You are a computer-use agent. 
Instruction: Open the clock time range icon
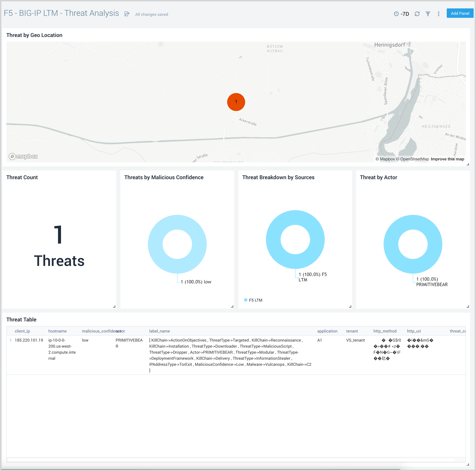(x=397, y=14)
